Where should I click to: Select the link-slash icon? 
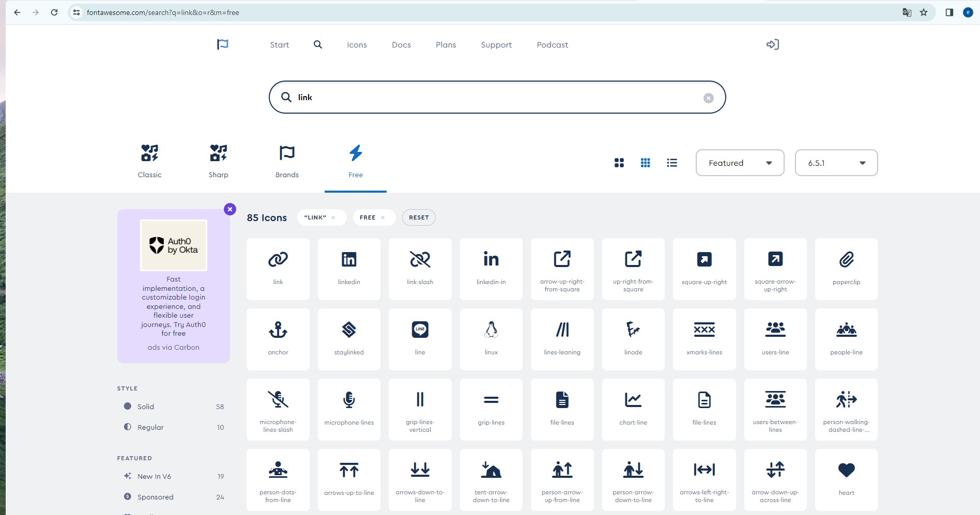(x=420, y=269)
